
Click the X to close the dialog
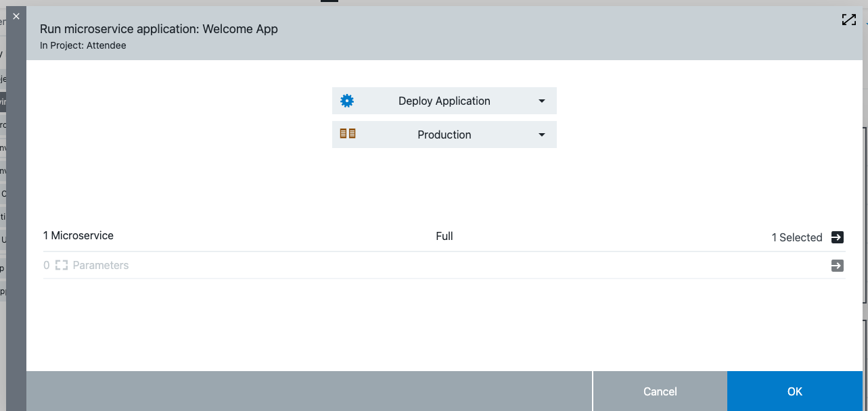point(16,16)
